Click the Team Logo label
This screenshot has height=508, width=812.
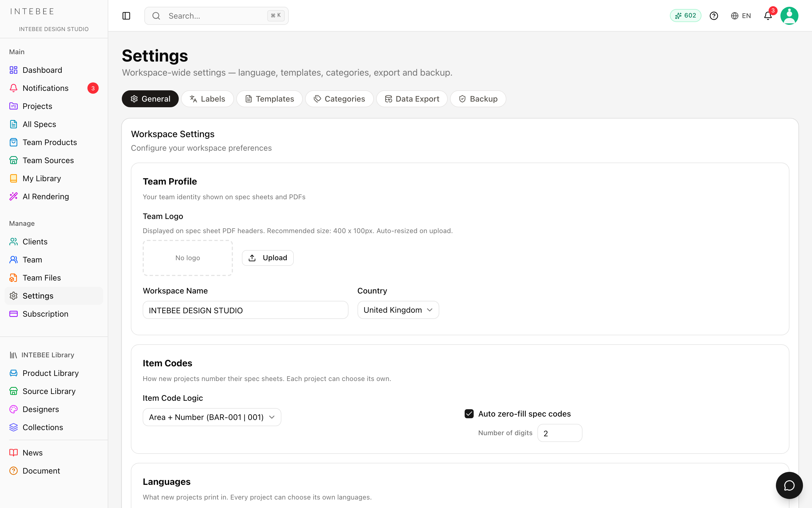tap(163, 216)
